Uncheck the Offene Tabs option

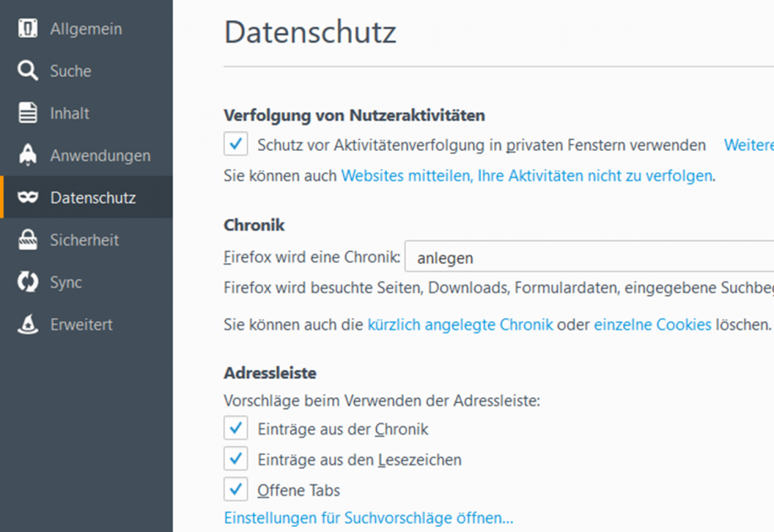point(235,490)
